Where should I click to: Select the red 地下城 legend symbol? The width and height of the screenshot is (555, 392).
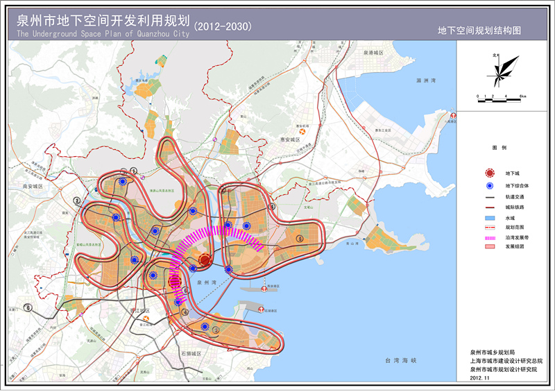(x=489, y=173)
